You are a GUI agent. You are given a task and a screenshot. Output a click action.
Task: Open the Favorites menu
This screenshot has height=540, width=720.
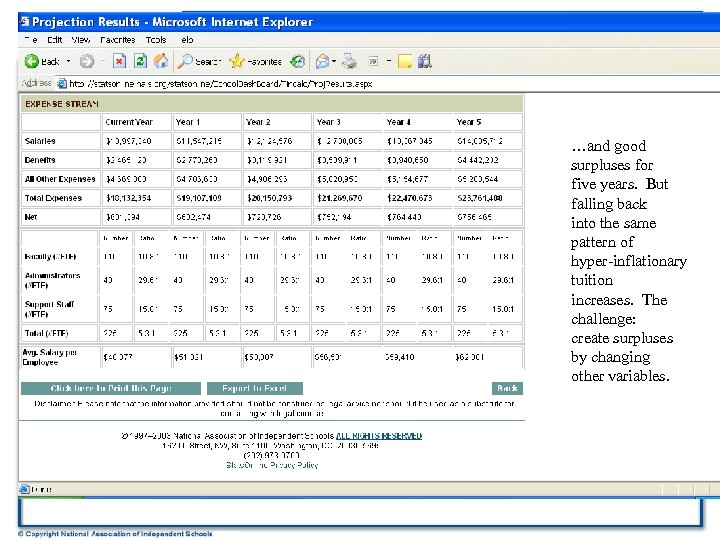click(118, 40)
